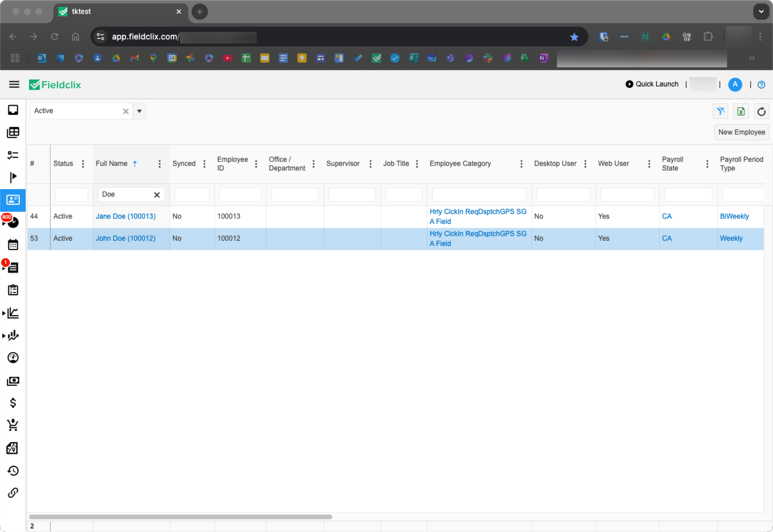Click the refresh grid icon
The height and width of the screenshot is (532, 773).
[761, 111]
